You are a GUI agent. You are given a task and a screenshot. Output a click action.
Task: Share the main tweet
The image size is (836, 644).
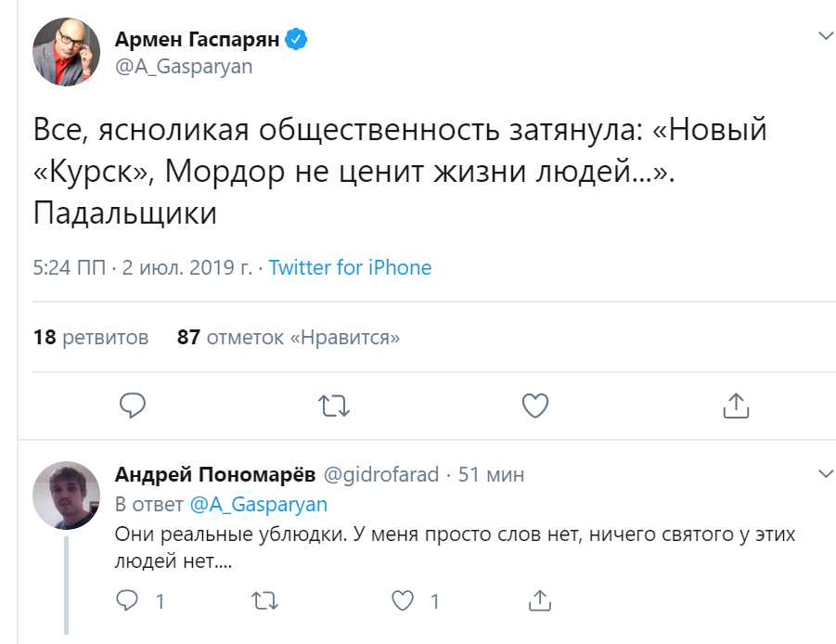(735, 405)
